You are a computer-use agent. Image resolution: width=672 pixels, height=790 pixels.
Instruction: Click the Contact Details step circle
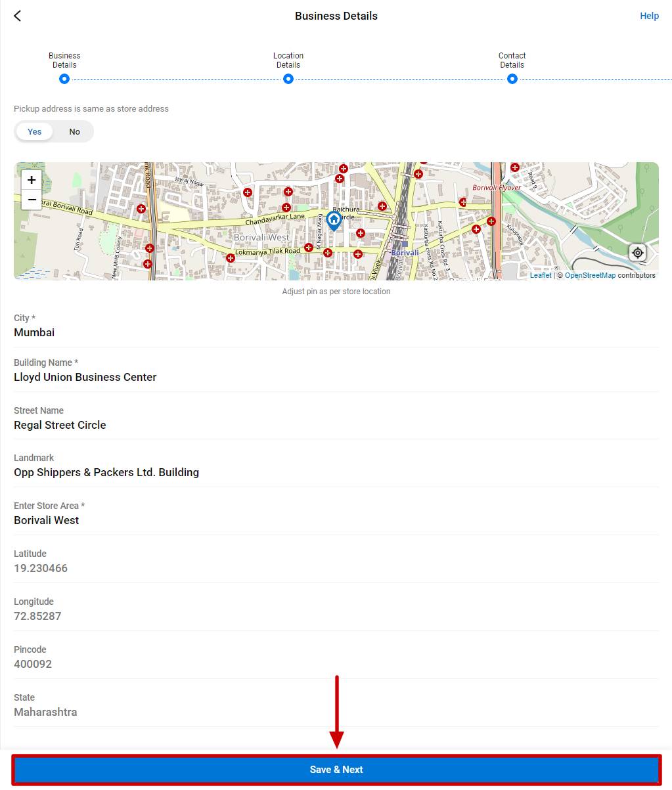pyautogui.click(x=512, y=79)
